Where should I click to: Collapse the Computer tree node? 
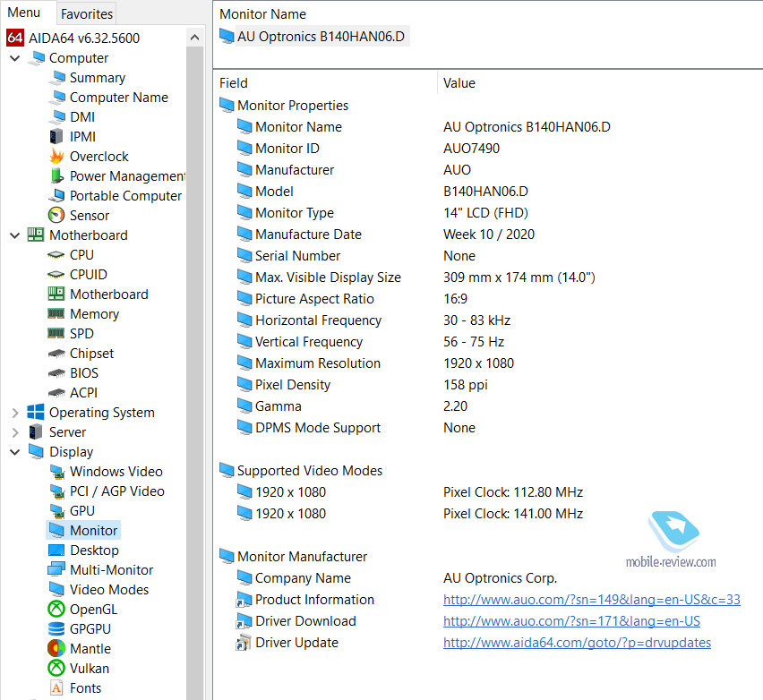(15, 58)
